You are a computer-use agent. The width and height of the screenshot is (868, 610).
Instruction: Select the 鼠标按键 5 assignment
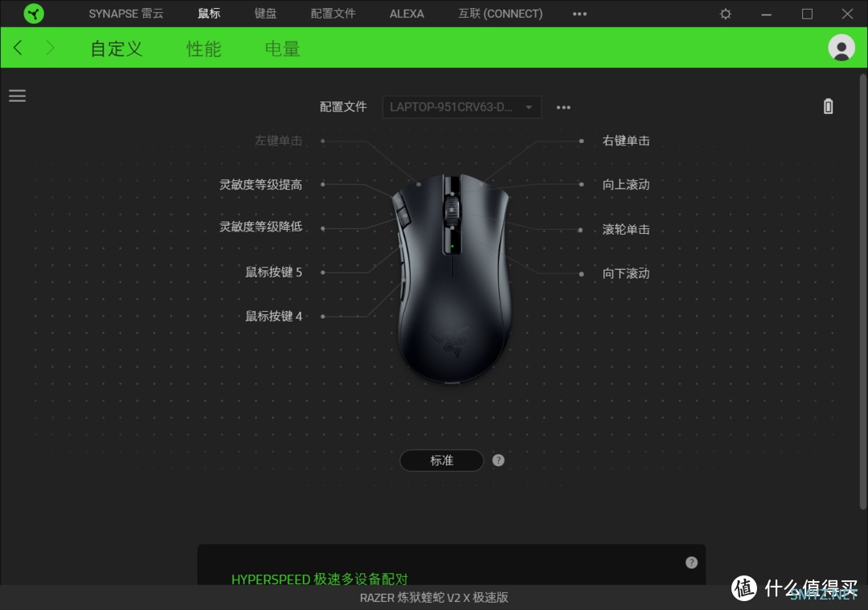coord(273,272)
